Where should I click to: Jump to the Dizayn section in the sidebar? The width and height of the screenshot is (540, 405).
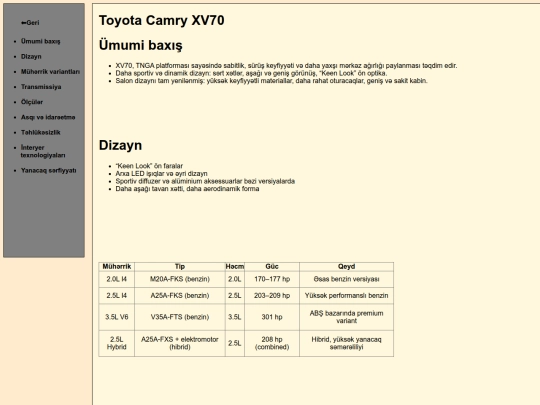click(x=31, y=56)
